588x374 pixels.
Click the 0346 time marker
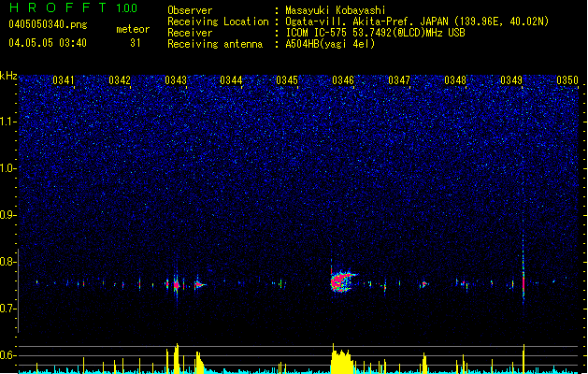(343, 79)
